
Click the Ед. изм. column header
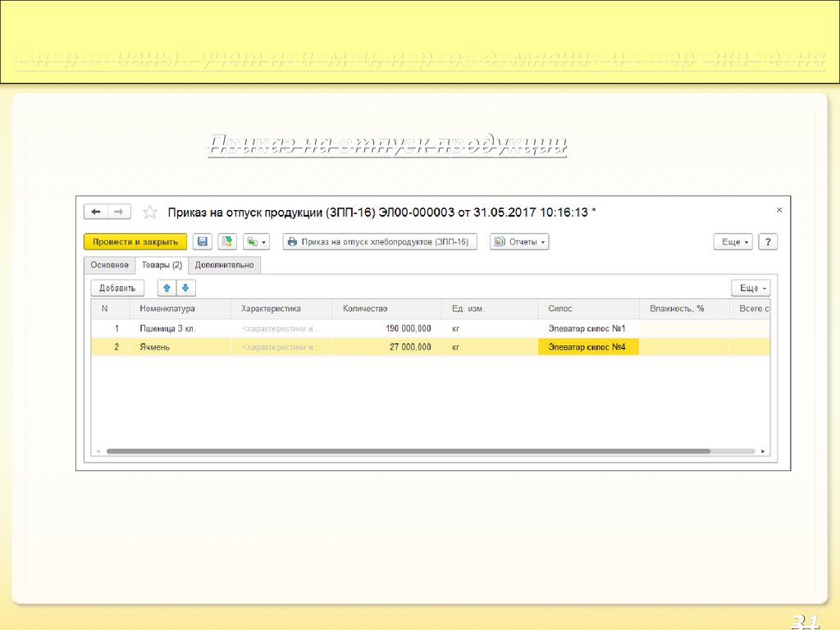490,308
